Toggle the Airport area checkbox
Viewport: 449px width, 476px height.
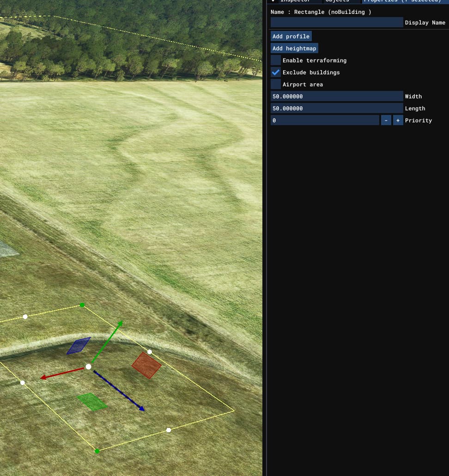pos(275,84)
